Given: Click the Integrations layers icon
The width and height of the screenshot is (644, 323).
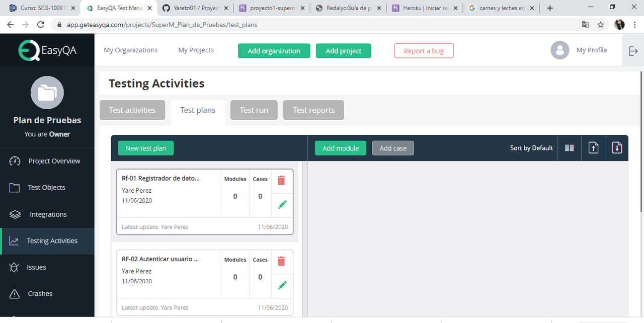Looking at the screenshot, I should tap(15, 214).
